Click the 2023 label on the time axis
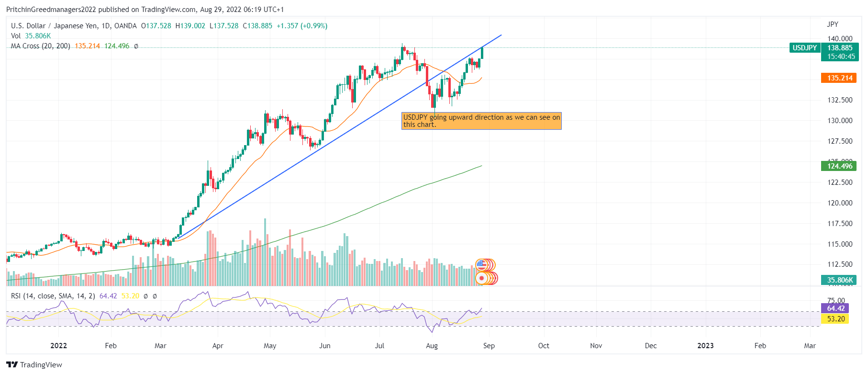 pyautogui.click(x=705, y=346)
